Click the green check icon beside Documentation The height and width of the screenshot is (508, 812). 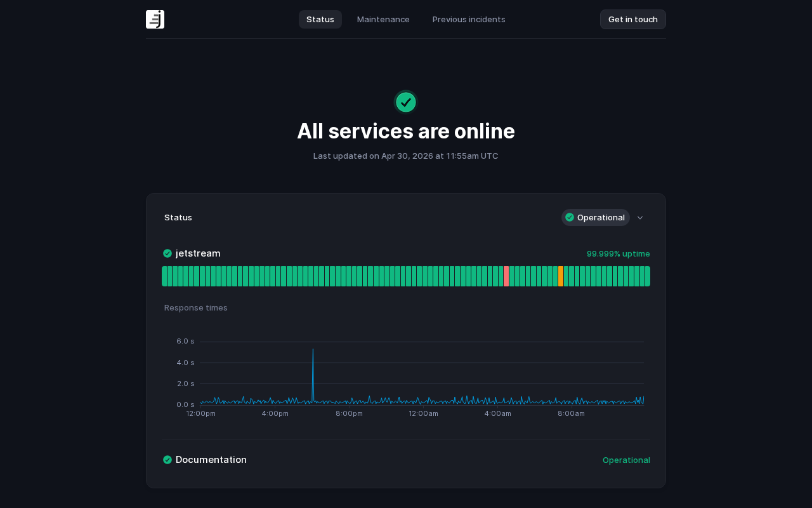(167, 460)
